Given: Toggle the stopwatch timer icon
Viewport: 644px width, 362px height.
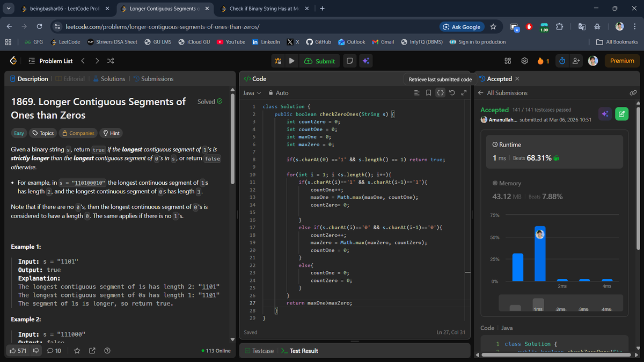Looking at the screenshot, I should pos(561,61).
